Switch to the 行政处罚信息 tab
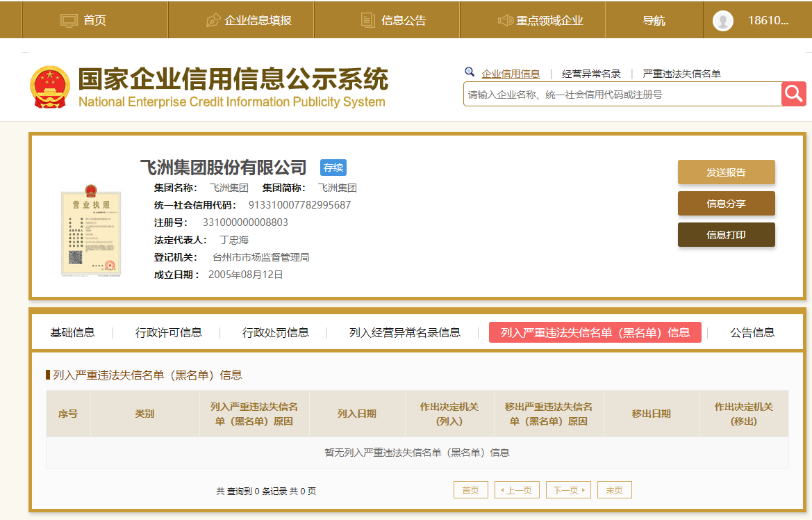Image resolution: width=812 pixels, height=520 pixels. [276, 332]
